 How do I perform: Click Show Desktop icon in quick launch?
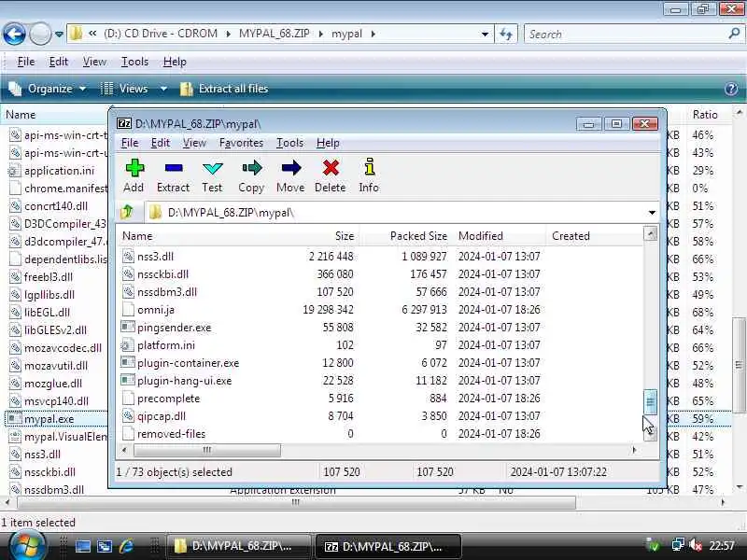pos(82,546)
